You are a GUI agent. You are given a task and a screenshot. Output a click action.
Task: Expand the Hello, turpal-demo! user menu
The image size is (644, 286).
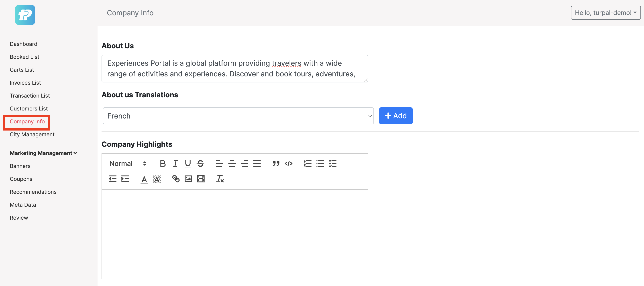605,13
